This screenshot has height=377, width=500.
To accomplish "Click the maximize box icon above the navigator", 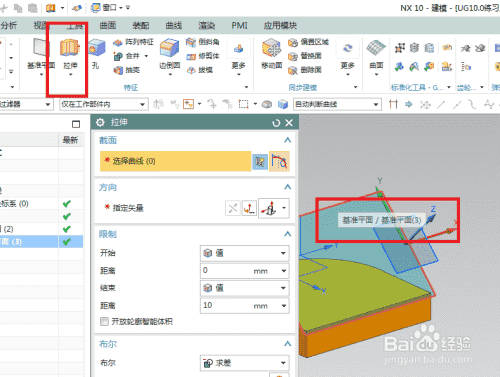I will coord(76,124).
